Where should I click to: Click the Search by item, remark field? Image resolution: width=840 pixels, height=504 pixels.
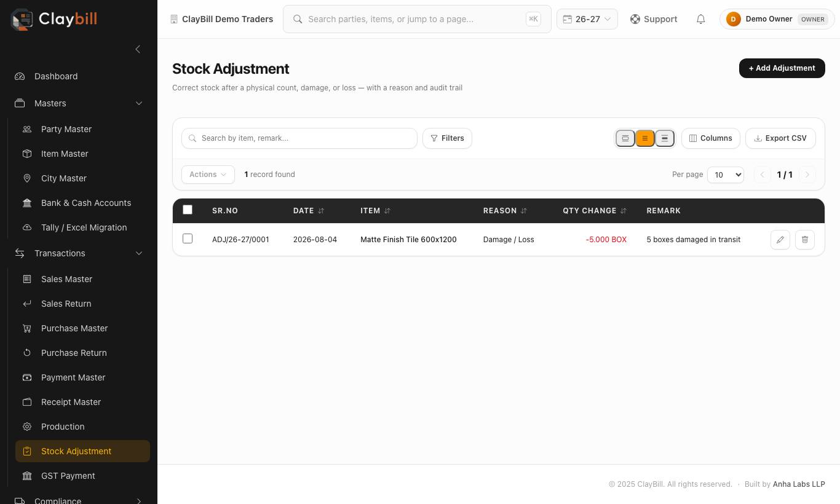click(x=299, y=138)
